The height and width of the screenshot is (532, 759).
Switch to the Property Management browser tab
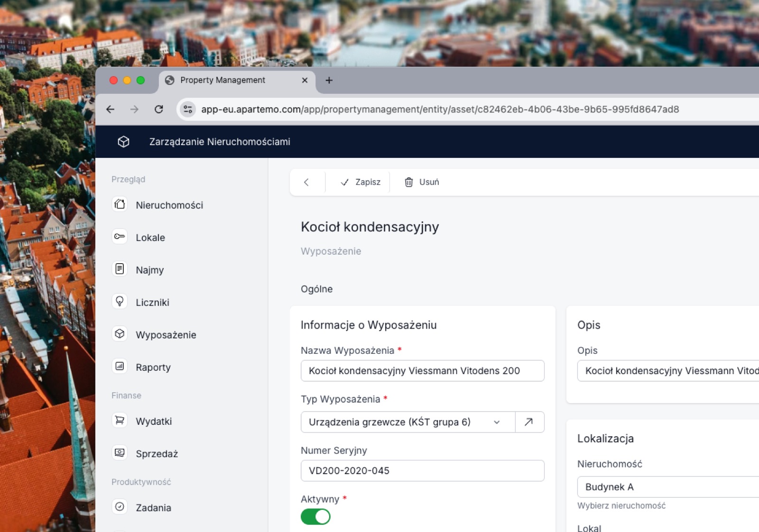[222, 80]
